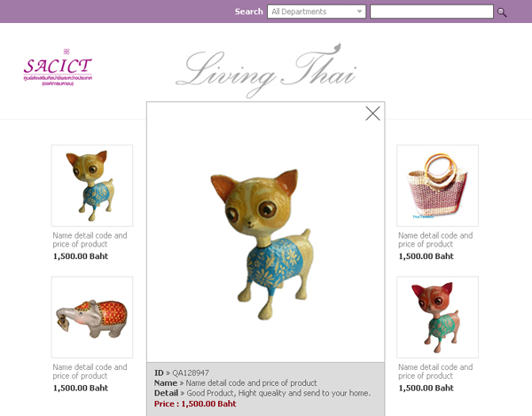Image resolution: width=532 pixels, height=416 pixels.
Task: Click the SACICT logo
Action: (x=58, y=67)
